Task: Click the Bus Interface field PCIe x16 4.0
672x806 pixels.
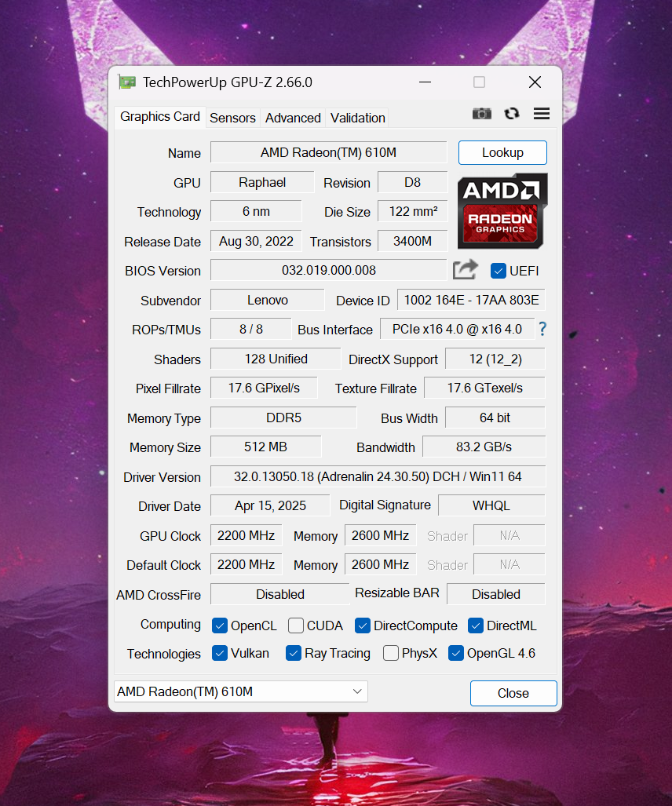Action: [x=457, y=330]
